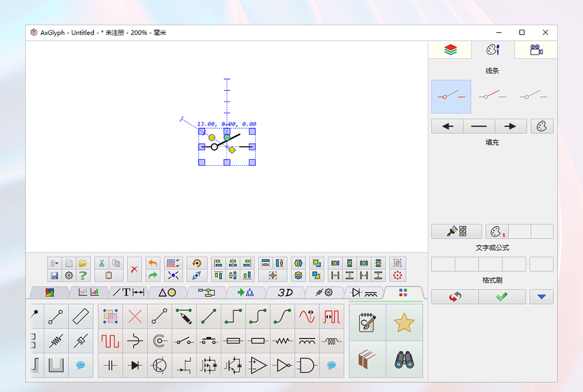Select the AND gate symbol

click(x=307, y=366)
